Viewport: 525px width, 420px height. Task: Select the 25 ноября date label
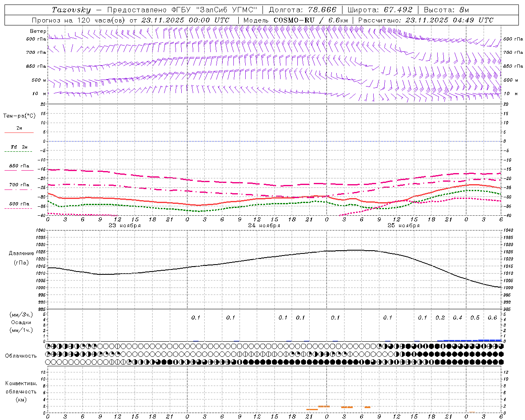[x=404, y=226]
